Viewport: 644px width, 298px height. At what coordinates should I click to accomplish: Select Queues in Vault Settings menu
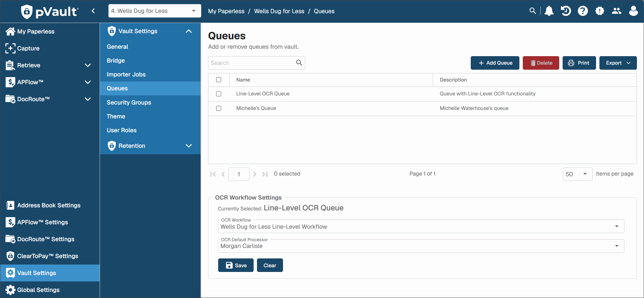(x=150, y=88)
